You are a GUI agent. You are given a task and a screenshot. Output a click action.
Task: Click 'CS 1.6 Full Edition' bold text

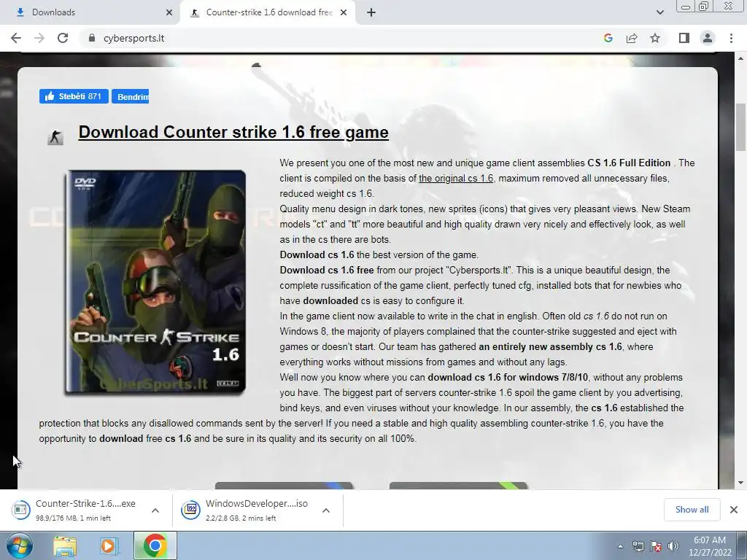point(629,163)
